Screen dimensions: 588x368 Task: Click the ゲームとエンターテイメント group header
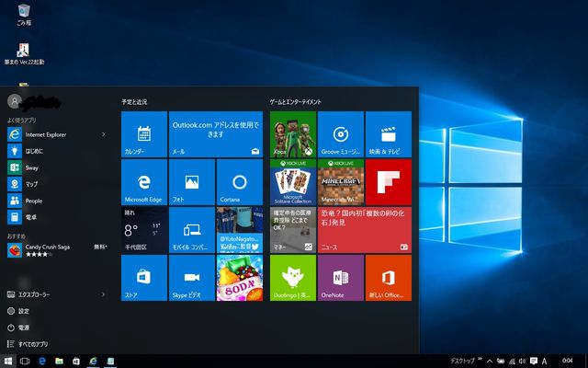click(x=296, y=102)
